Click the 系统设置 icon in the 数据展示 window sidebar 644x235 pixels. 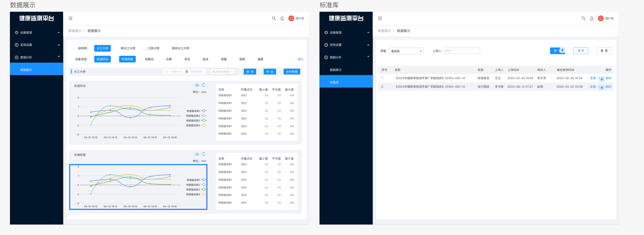pos(17,45)
